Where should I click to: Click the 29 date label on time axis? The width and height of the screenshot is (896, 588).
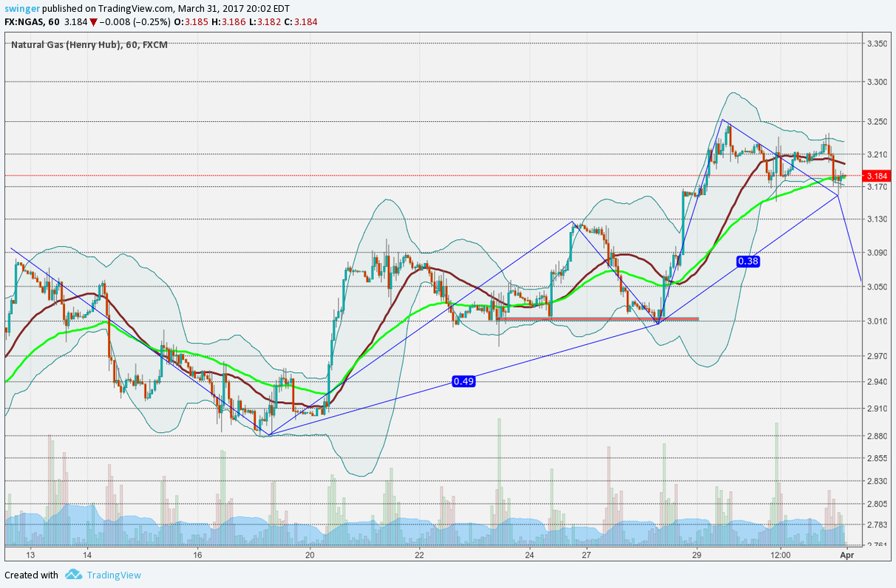pos(696,555)
